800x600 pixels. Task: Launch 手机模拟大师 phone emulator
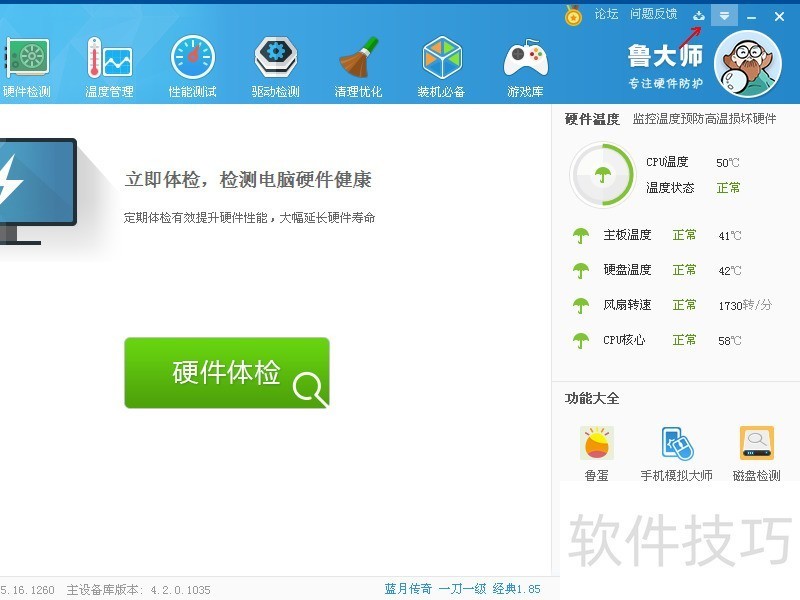coord(677,454)
